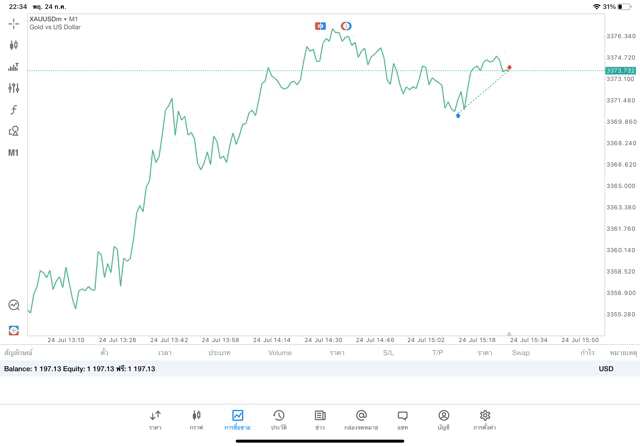
Task: Open the drawing objects shapes icon
Action: coord(14,131)
